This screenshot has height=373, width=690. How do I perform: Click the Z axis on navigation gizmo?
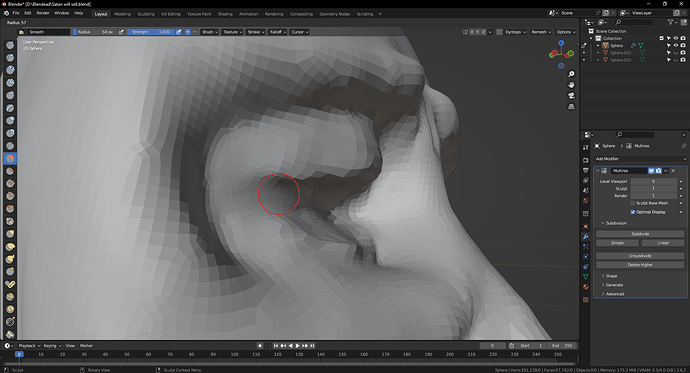click(x=561, y=43)
